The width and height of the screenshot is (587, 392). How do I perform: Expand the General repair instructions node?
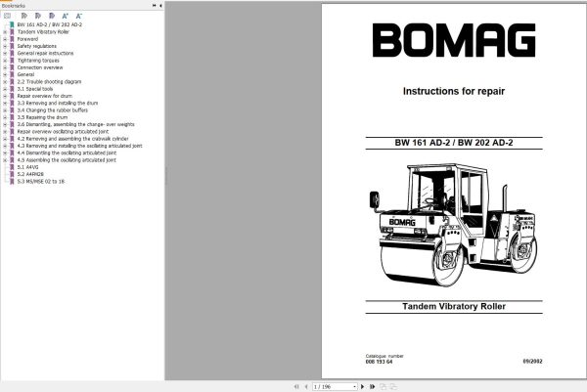(5, 54)
